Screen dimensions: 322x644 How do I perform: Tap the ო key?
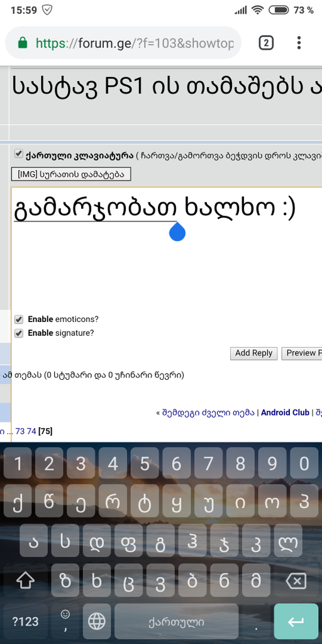(x=272, y=501)
